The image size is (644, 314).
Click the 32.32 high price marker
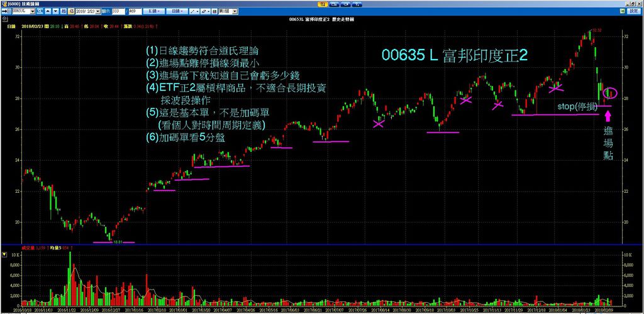(x=596, y=30)
